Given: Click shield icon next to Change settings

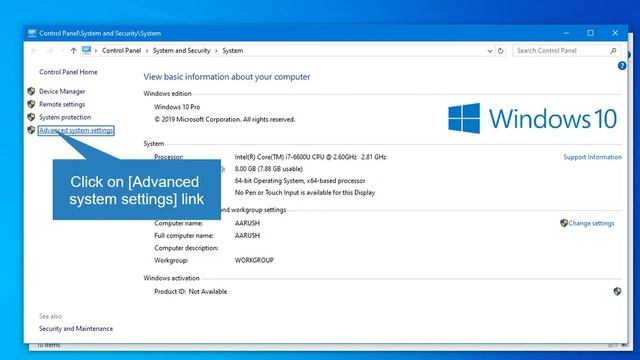Looking at the screenshot, I should pos(564,223).
